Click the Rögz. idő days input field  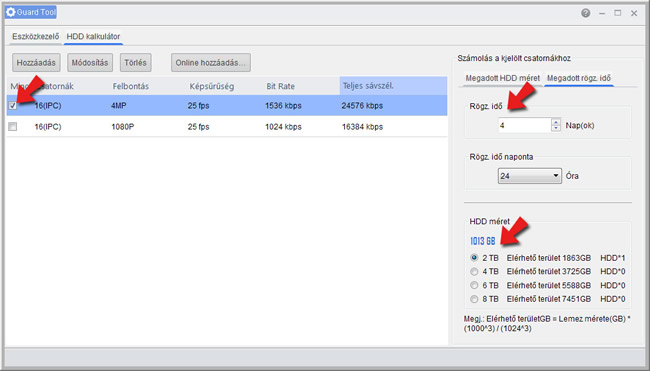[x=524, y=125]
